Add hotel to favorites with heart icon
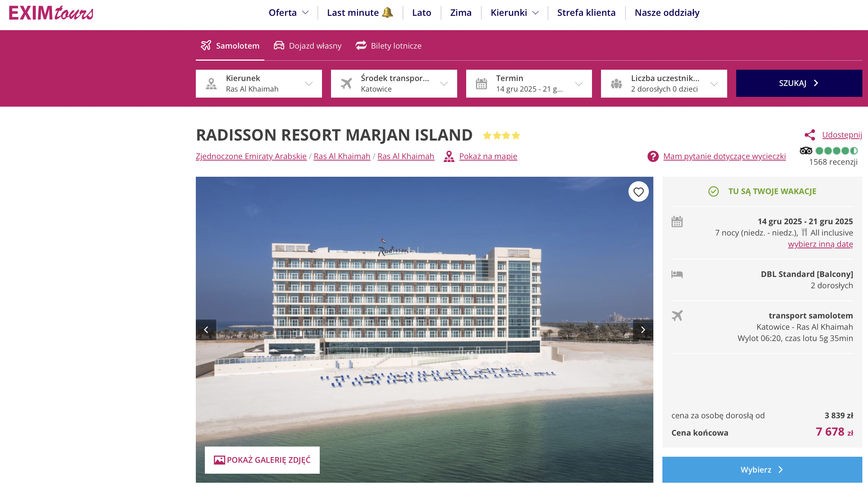This screenshot has width=868, height=488. (638, 192)
